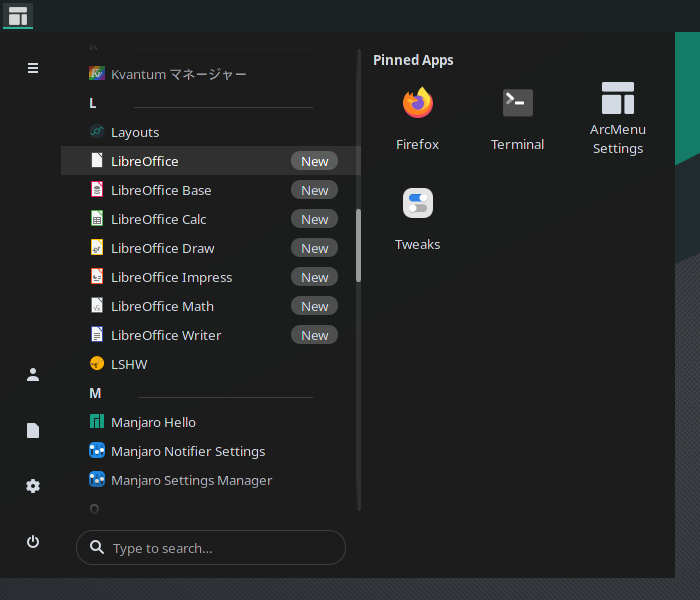Click New badge on LibreOffice Math
The height and width of the screenshot is (600, 700).
click(x=314, y=306)
